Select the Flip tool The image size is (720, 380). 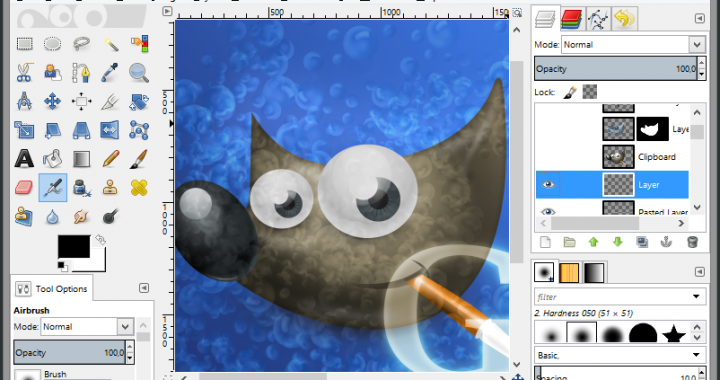(x=110, y=130)
